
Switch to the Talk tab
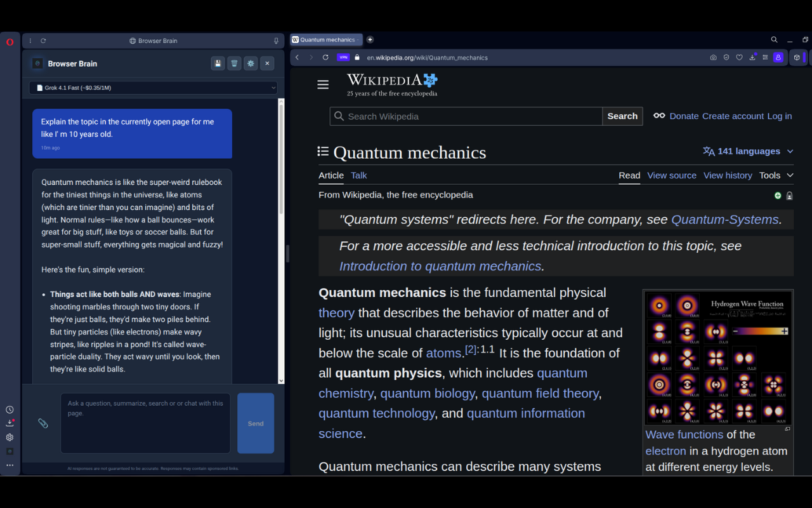pos(359,175)
